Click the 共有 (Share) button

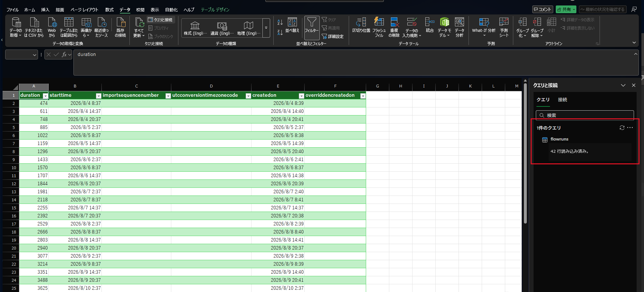(566, 9)
